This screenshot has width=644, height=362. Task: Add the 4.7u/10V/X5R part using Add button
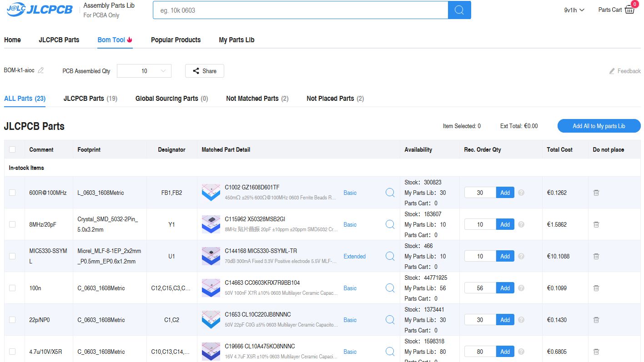point(505,352)
